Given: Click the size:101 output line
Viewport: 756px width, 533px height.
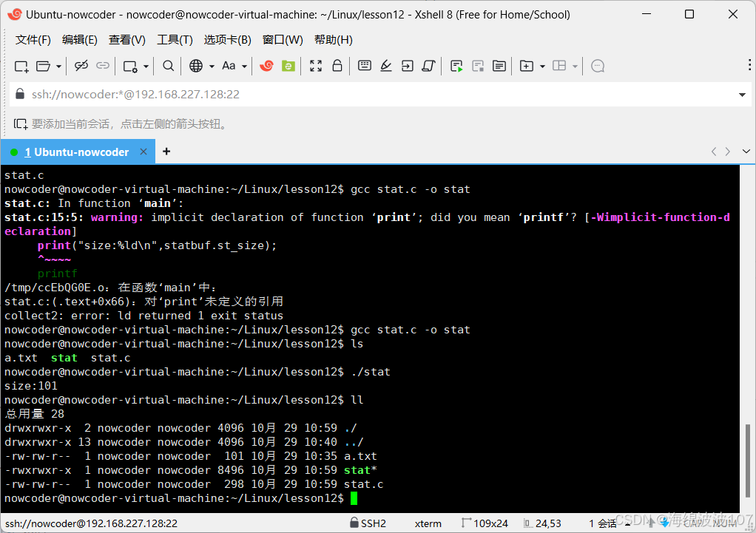Looking at the screenshot, I should point(31,386).
